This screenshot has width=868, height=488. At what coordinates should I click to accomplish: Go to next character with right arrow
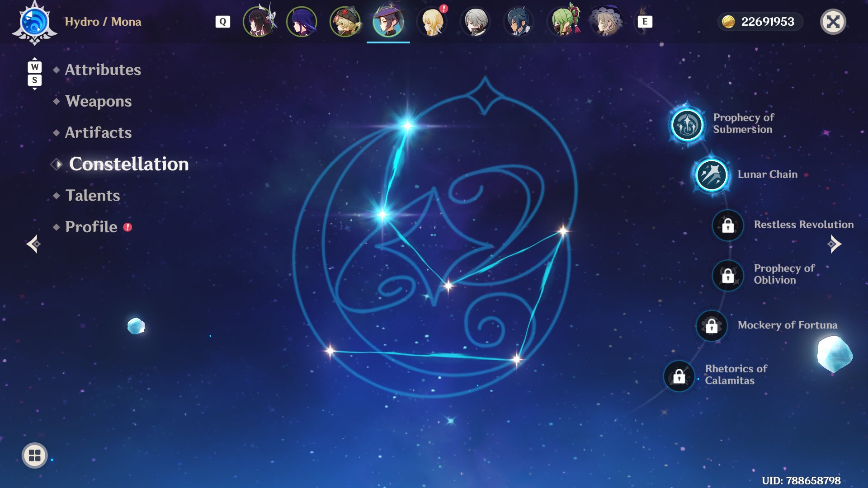point(835,244)
